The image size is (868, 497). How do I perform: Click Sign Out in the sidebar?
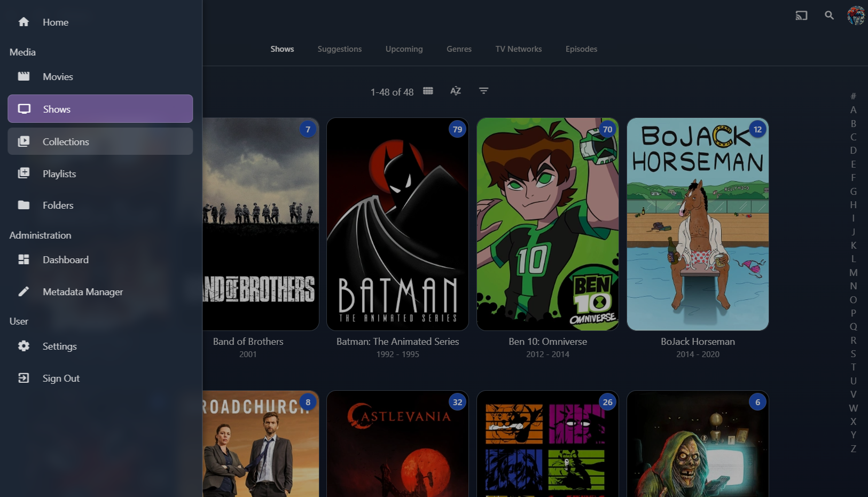coord(61,378)
